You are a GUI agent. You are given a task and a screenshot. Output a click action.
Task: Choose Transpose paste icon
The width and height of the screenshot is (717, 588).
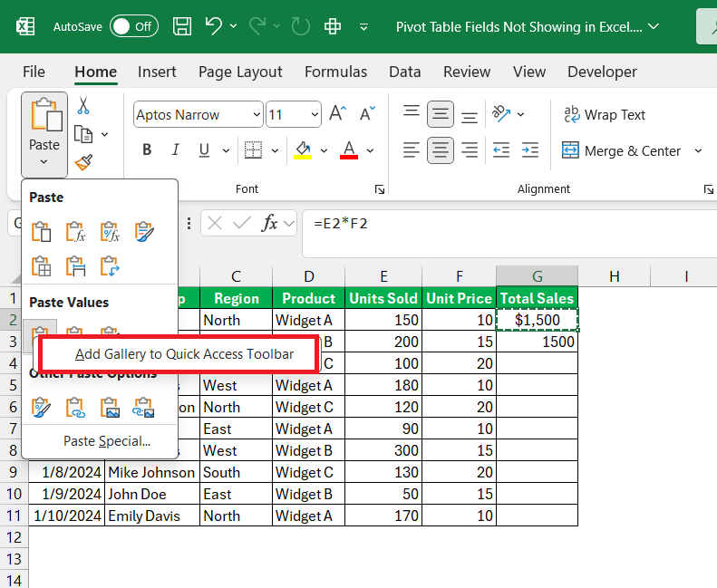tap(110, 266)
